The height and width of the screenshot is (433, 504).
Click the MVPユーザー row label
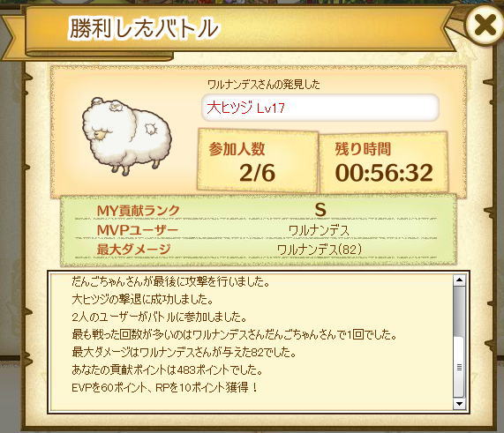click(138, 230)
